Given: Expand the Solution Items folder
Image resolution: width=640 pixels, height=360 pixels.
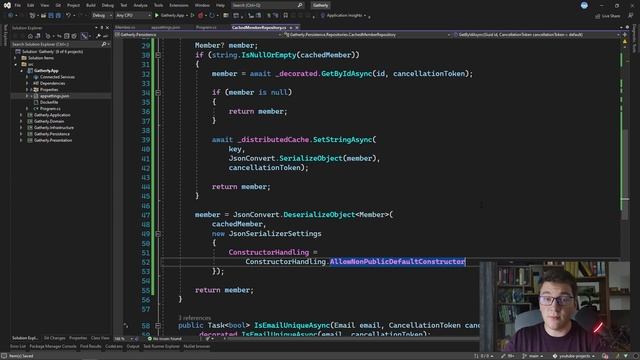Looking at the screenshot, I should click(16, 58).
